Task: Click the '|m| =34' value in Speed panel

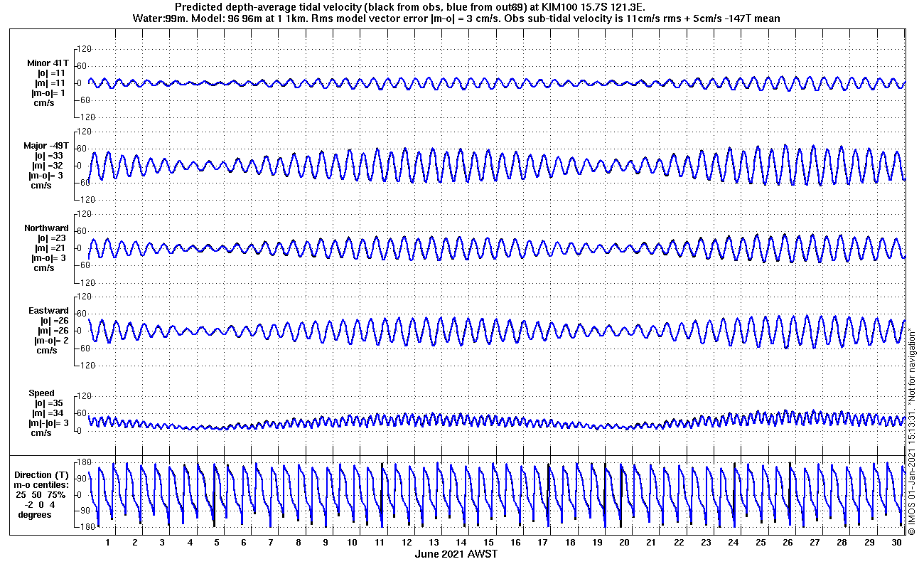Action: 50,413
